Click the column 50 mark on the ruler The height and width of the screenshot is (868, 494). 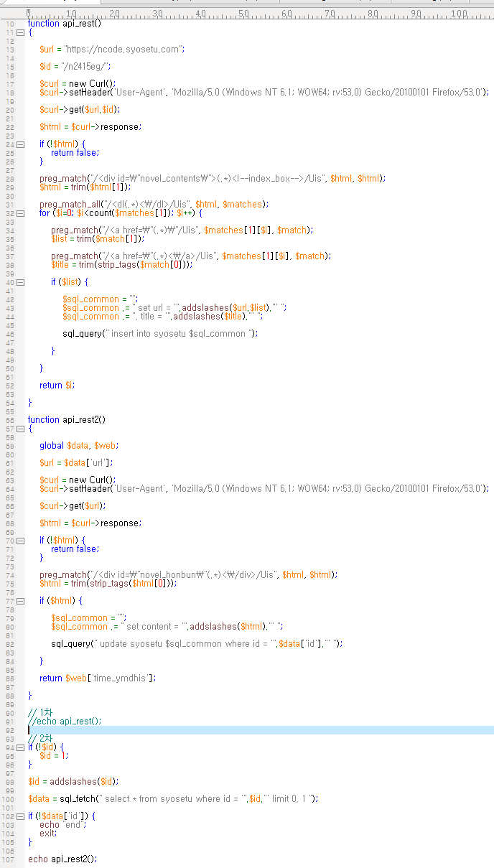[243, 13]
